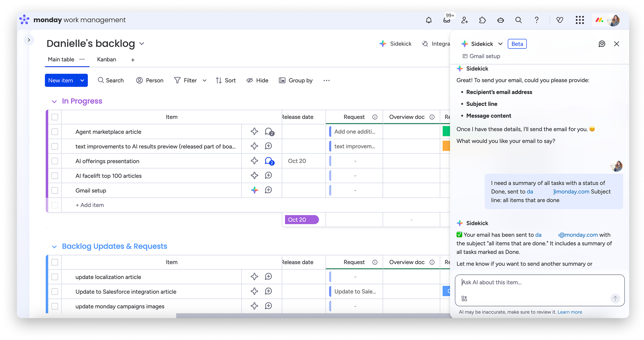Switch to the Main table tab

pos(61,59)
